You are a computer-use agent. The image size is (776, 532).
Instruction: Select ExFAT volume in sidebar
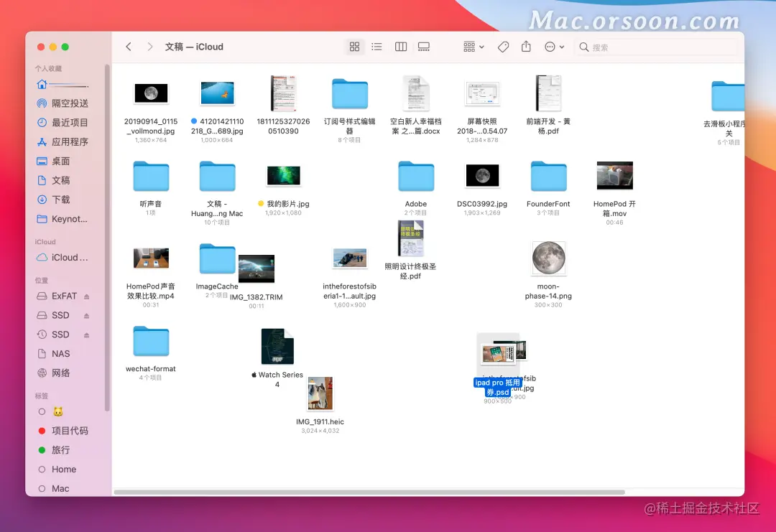pos(58,297)
